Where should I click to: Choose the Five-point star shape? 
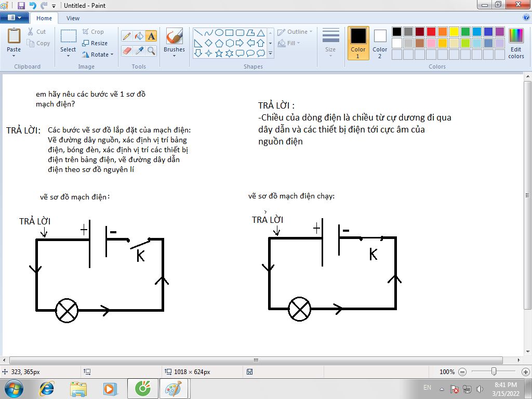[219, 54]
